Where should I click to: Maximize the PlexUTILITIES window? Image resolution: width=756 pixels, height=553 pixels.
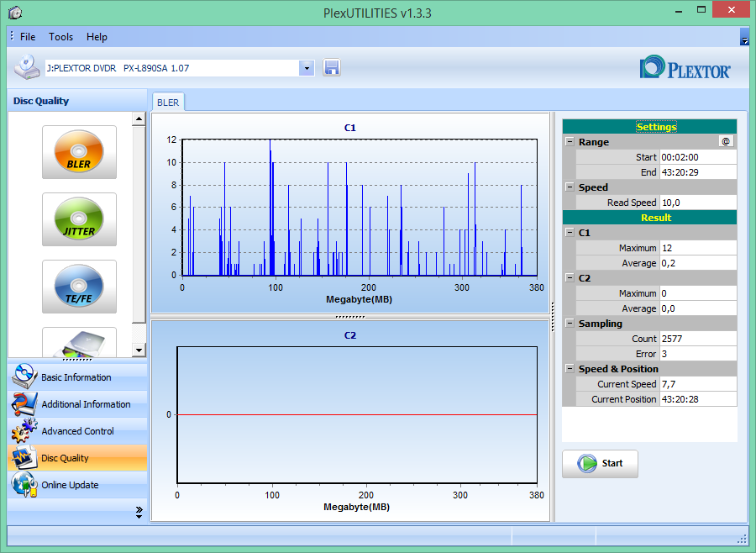701,9
